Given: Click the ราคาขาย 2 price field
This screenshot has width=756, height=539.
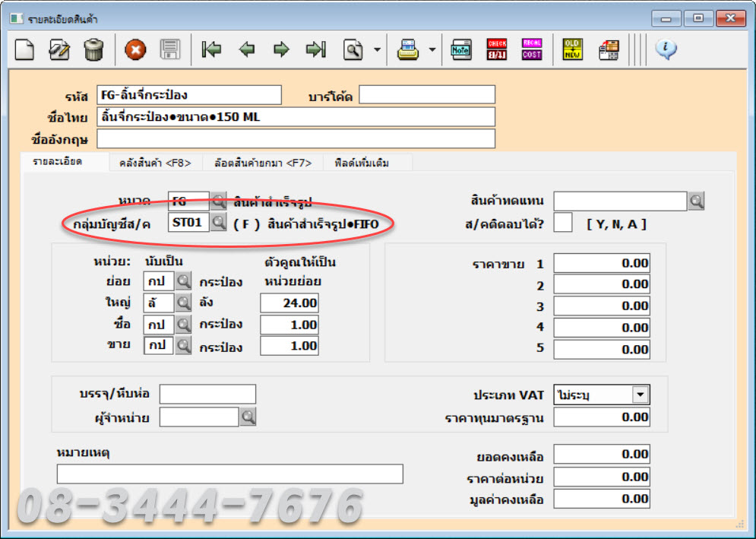Looking at the screenshot, I should pyautogui.click(x=602, y=284).
